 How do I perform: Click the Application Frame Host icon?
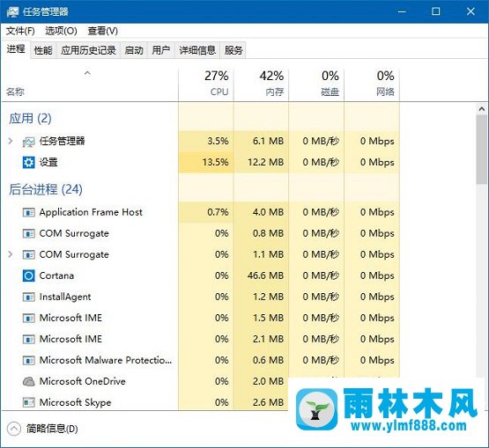[29, 212]
